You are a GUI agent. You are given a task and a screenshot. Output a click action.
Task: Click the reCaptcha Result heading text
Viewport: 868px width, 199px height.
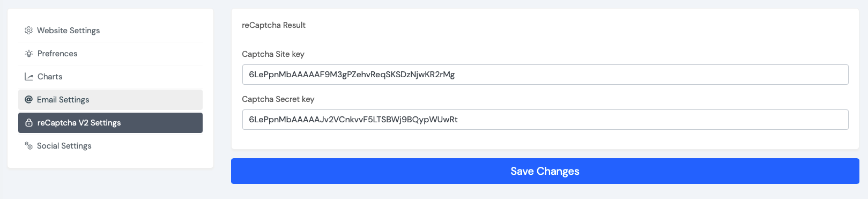click(273, 25)
